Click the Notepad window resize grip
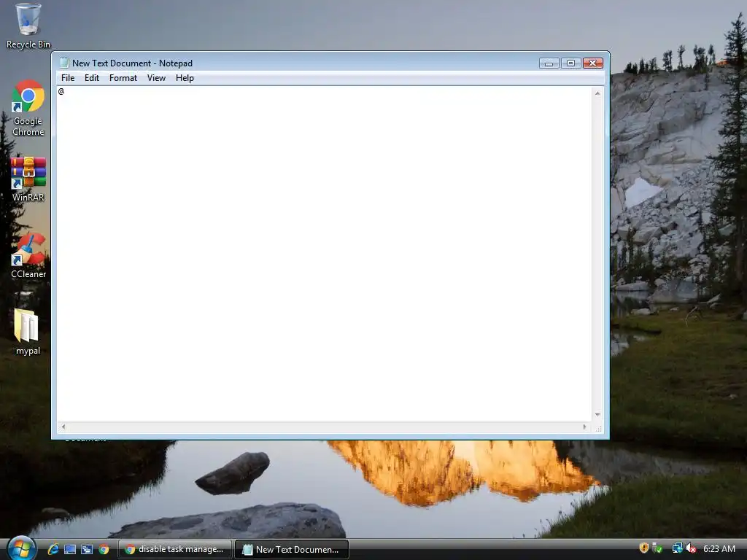The height and width of the screenshot is (560, 747). pos(598,428)
